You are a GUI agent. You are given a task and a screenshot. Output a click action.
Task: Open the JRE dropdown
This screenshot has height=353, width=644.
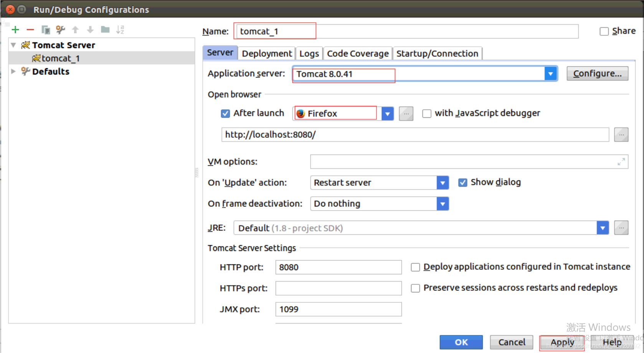603,228
